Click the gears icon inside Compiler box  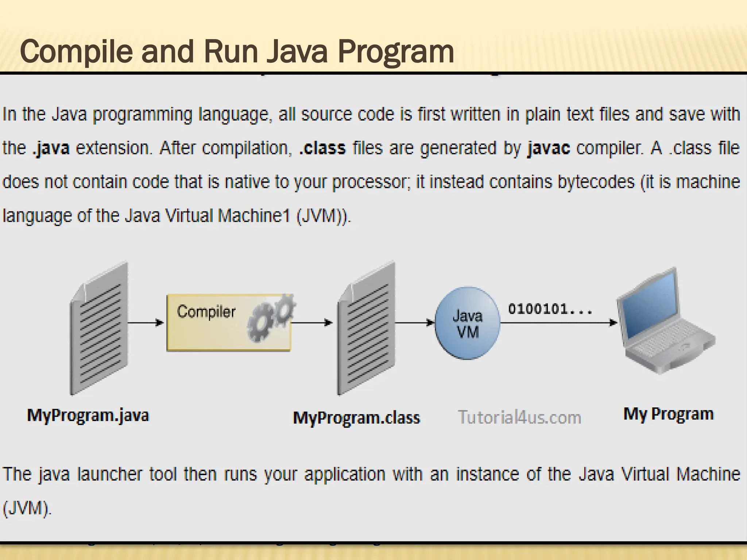click(271, 318)
